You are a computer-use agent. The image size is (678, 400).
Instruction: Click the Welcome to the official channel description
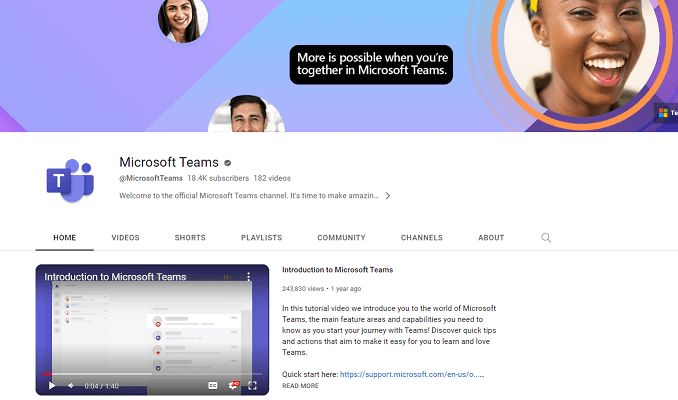tap(249, 195)
